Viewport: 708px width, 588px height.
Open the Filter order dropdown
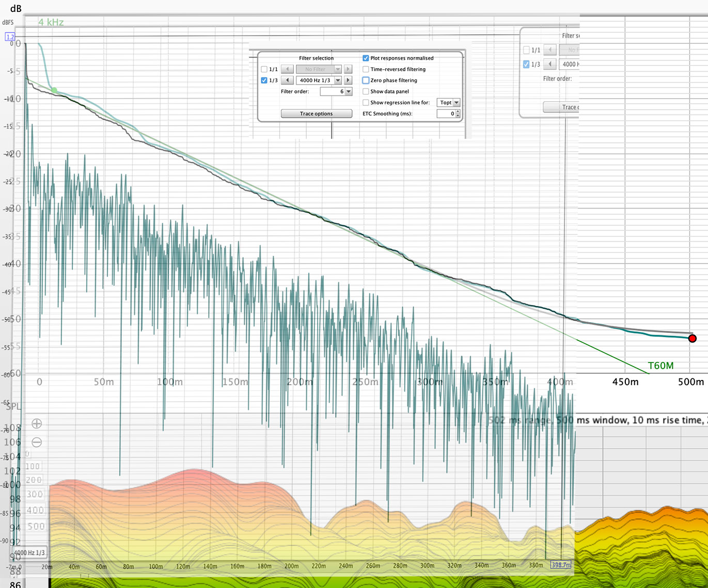click(x=349, y=91)
